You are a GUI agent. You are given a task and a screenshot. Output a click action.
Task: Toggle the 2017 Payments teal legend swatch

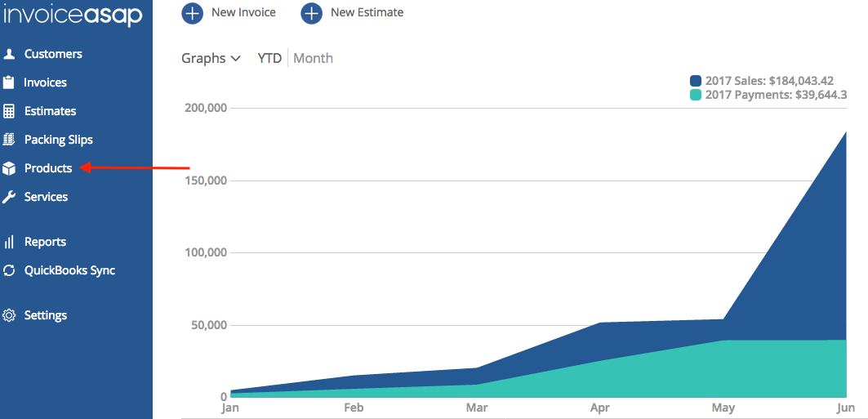[696, 95]
